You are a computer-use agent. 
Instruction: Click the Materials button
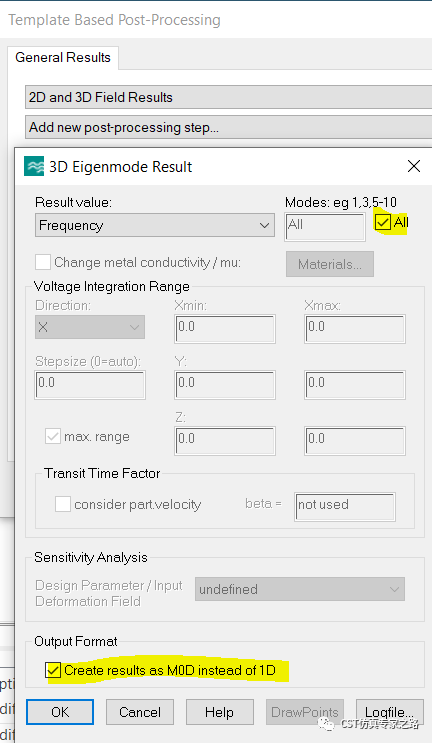330,264
